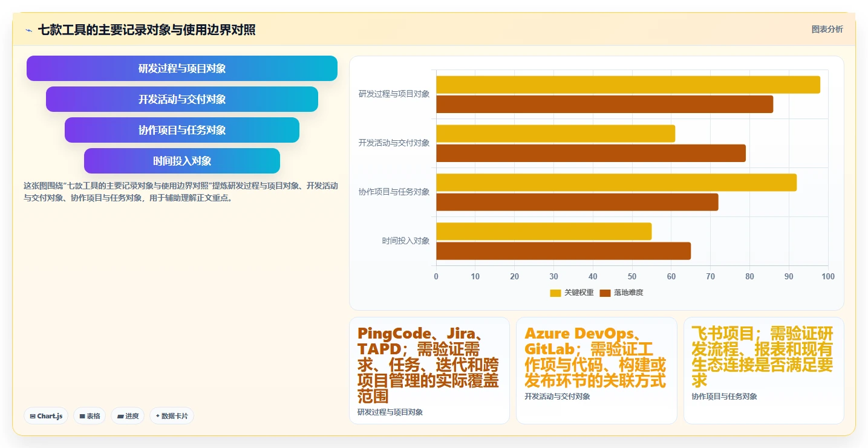Click the 研发过程与项目对象 card caption
This screenshot has height=448, width=868.
pyautogui.click(x=390, y=412)
